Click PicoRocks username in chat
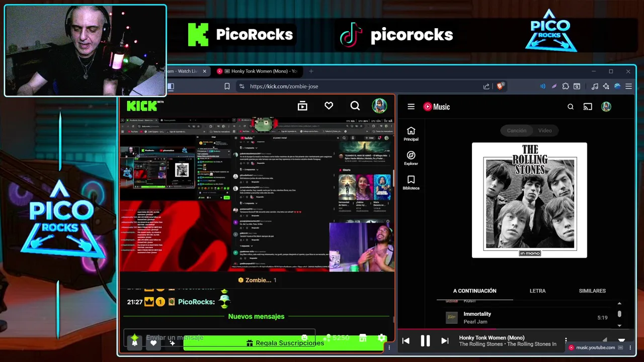This screenshot has height=362, width=644. (x=196, y=302)
